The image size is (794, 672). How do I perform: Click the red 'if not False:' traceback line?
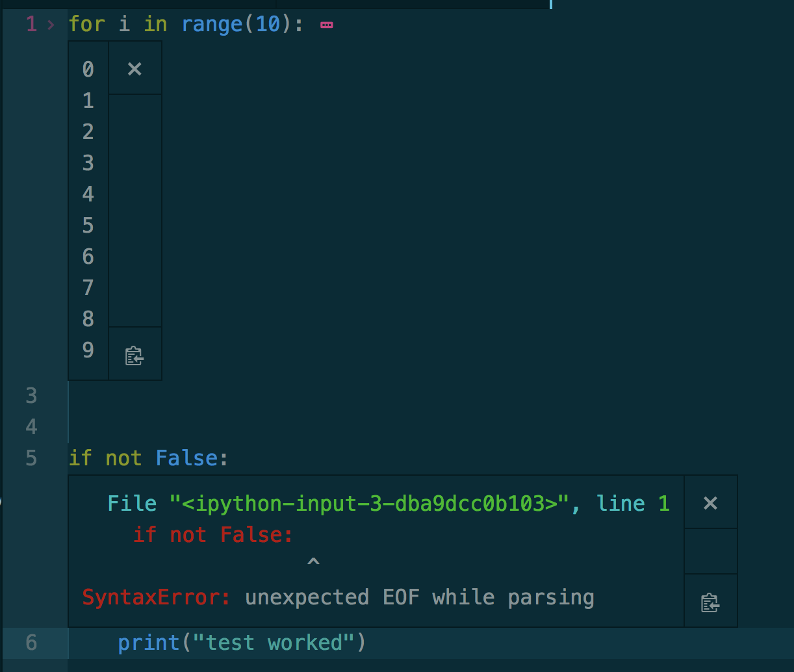[213, 535]
